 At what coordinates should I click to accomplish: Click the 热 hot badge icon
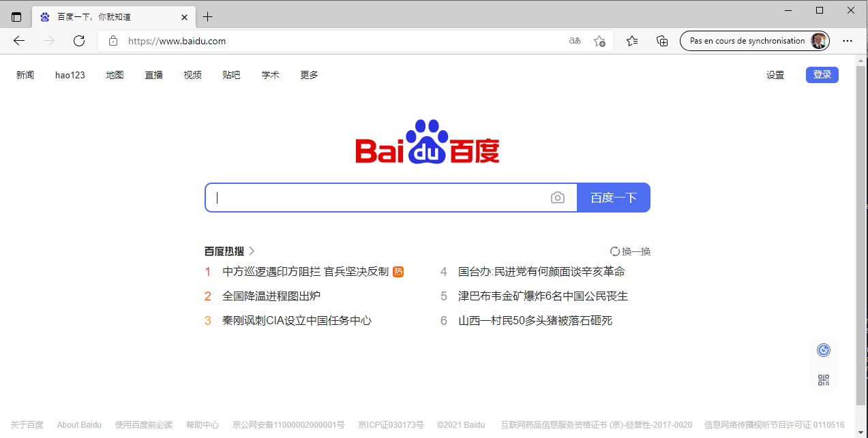[x=398, y=272]
